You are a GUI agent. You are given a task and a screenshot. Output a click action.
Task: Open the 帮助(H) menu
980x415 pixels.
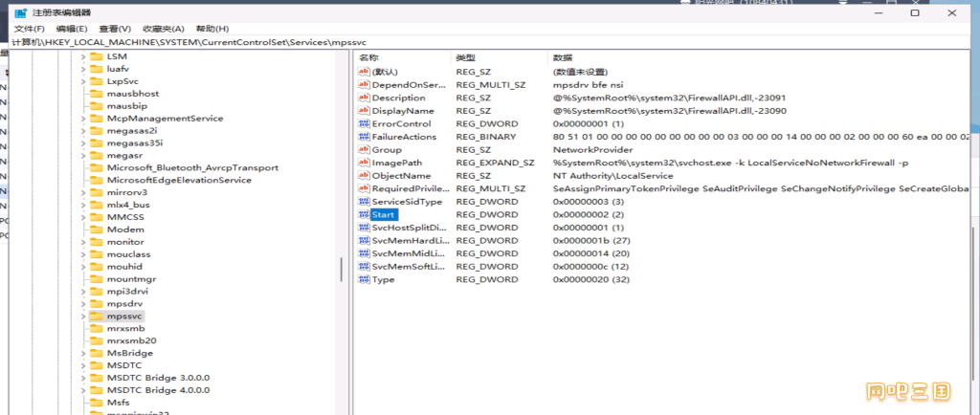[212, 29]
